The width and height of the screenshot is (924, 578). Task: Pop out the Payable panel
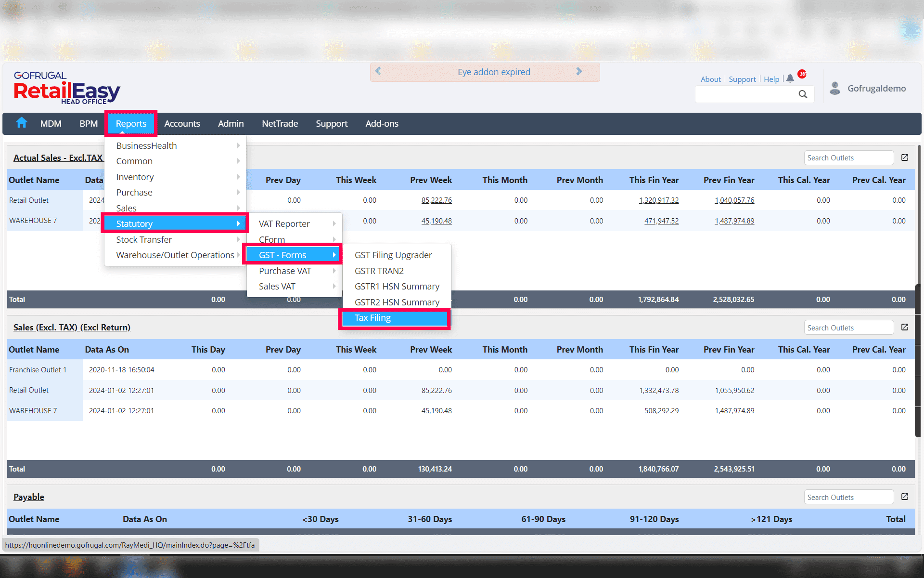(904, 497)
